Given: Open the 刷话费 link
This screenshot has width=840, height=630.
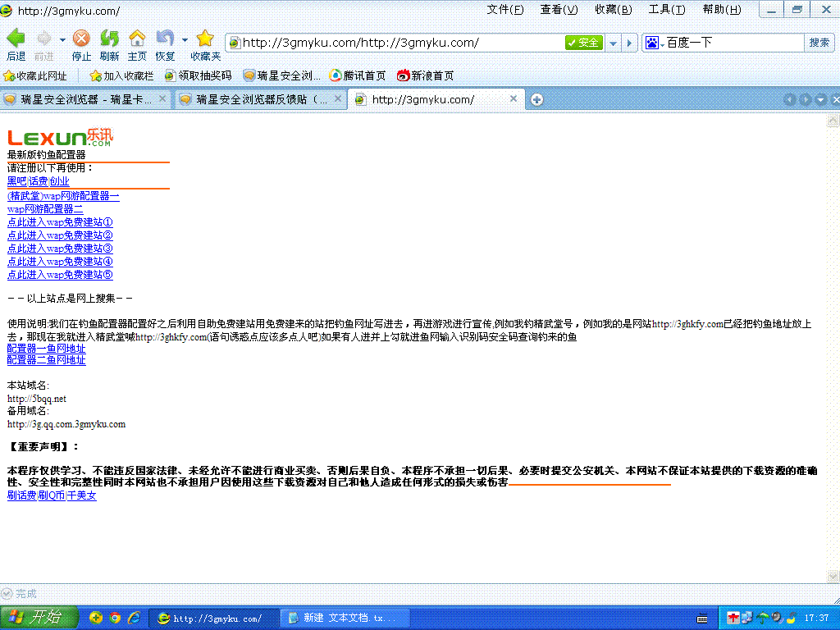Looking at the screenshot, I should point(21,495).
